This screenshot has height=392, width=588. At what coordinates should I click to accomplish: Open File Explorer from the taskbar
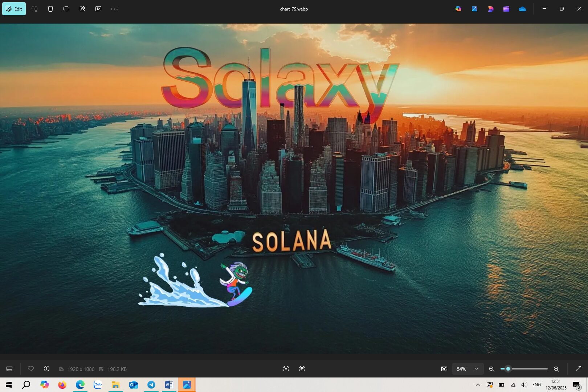pos(116,385)
